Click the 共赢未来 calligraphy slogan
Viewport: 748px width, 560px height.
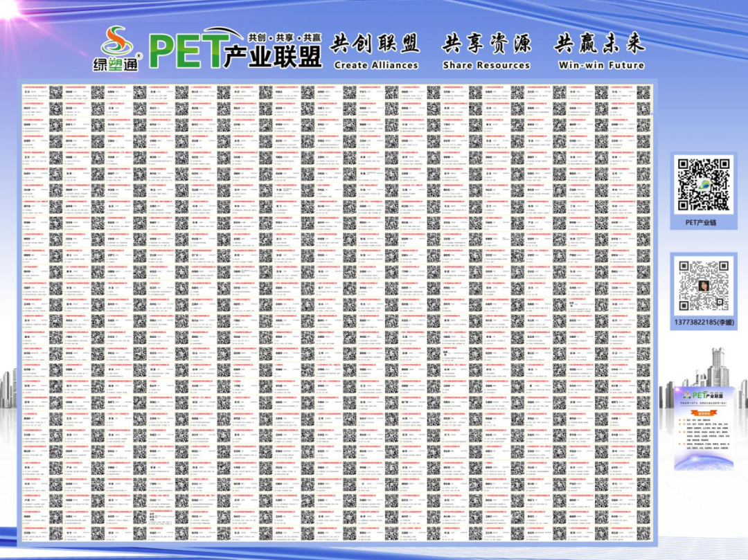point(600,44)
